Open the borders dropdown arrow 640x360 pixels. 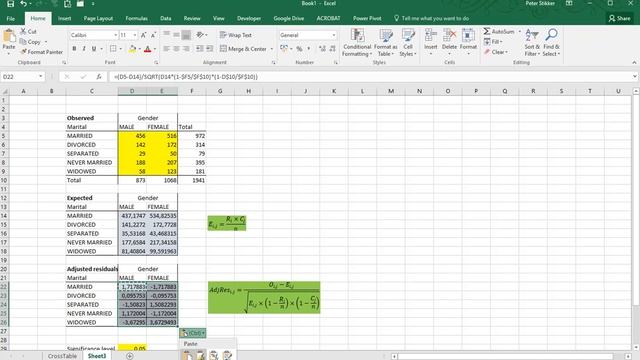tap(120, 49)
